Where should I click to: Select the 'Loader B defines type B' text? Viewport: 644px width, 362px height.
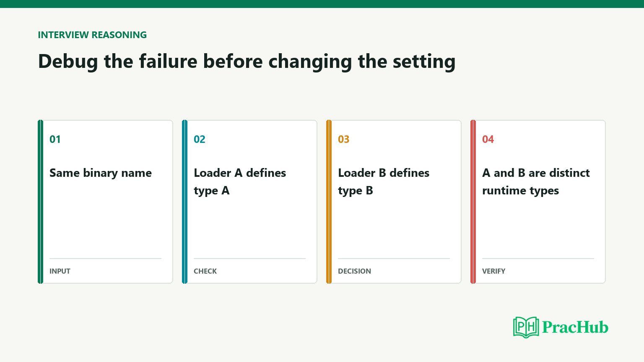384,182
